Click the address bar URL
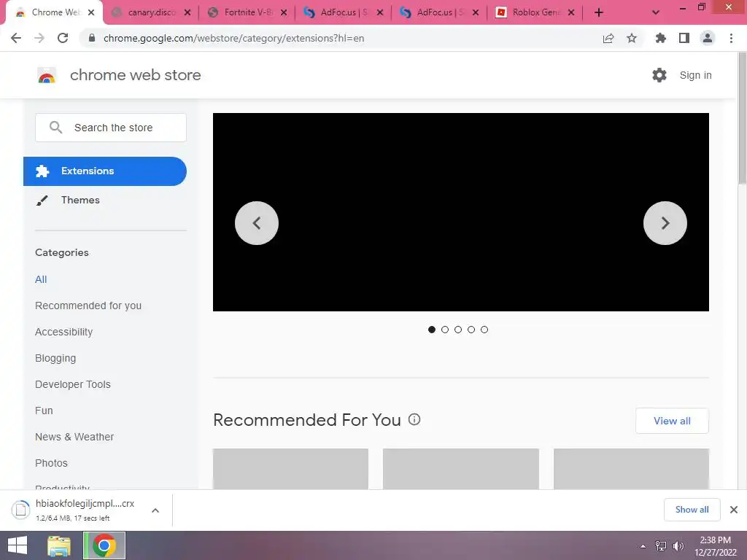This screenshot has width=747, height=560. (233, 38)
